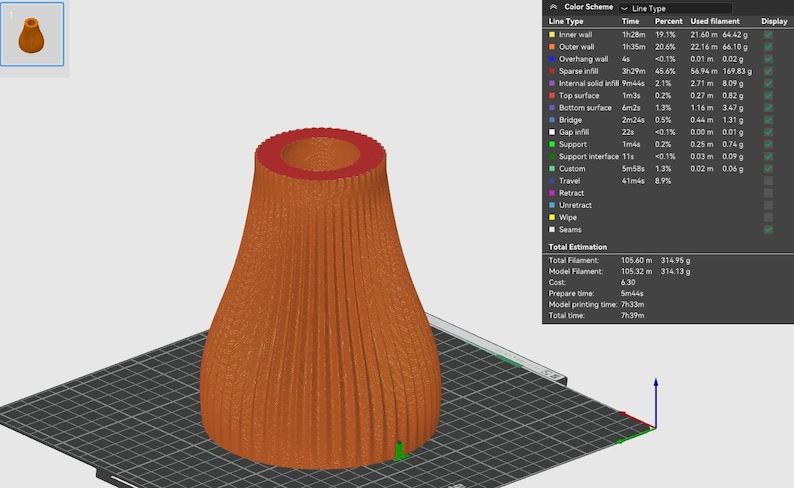Click the Total Estimation heading
794x488 pixels.
pos(578,247)
